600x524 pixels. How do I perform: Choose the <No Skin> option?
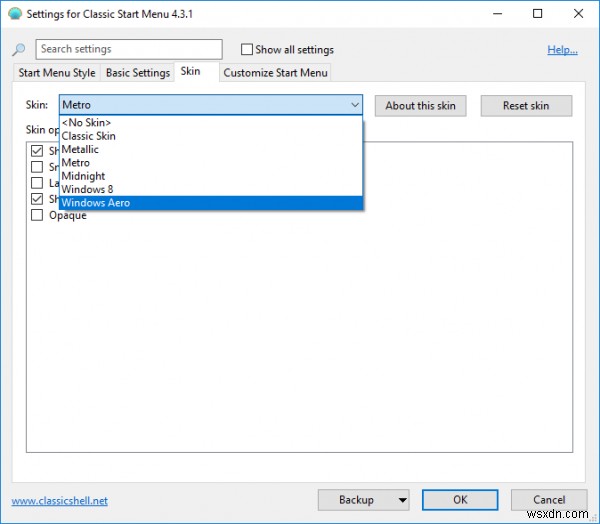[x=211, y=122]
